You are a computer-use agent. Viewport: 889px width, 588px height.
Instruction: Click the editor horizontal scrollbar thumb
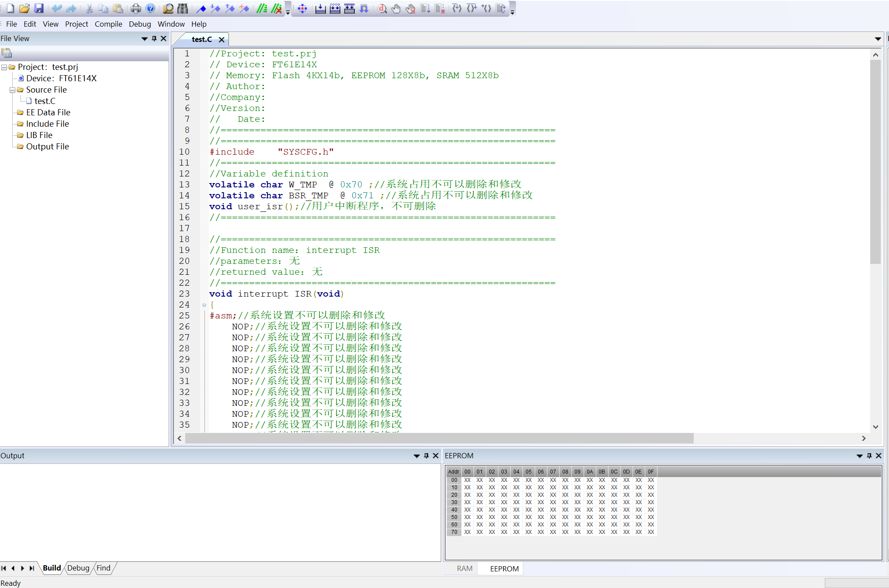click(439, 438)
